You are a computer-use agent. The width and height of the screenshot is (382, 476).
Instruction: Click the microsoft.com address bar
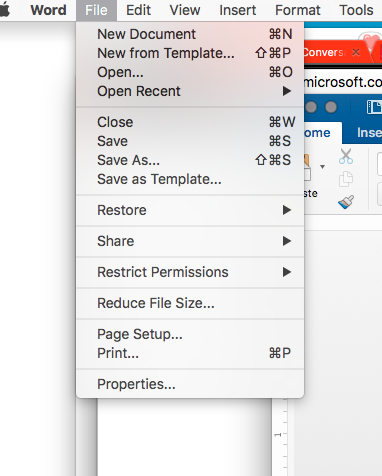pyautogui.click(x=343, y=82)
